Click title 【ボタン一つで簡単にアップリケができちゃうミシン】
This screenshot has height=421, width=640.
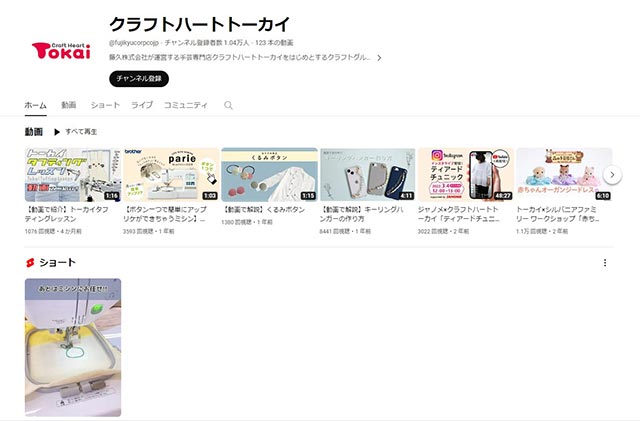pyautogui.click(x=165, y=214)
